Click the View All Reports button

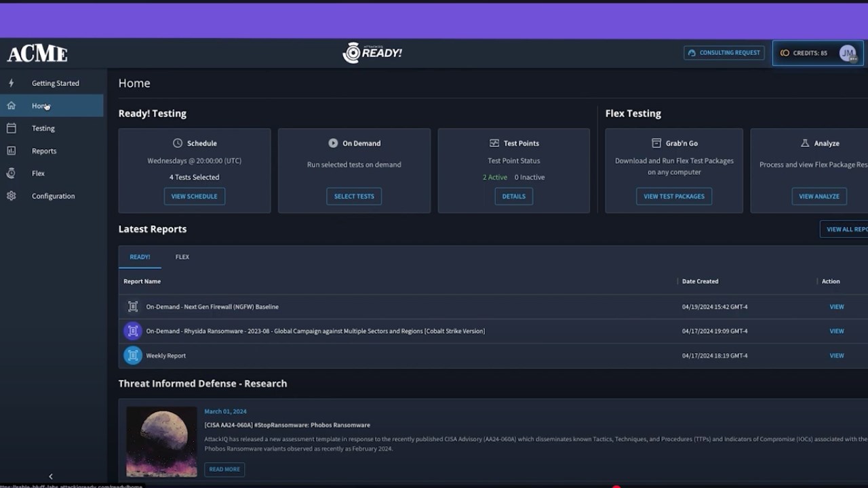click(844, 229)
